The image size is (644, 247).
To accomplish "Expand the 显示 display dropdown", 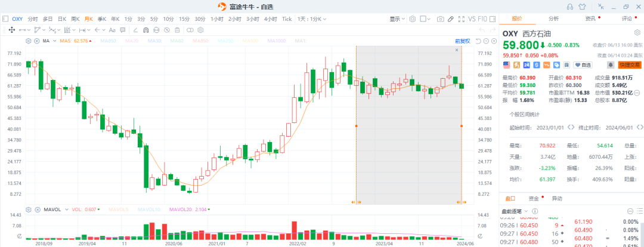I will (x=397, y=19).
